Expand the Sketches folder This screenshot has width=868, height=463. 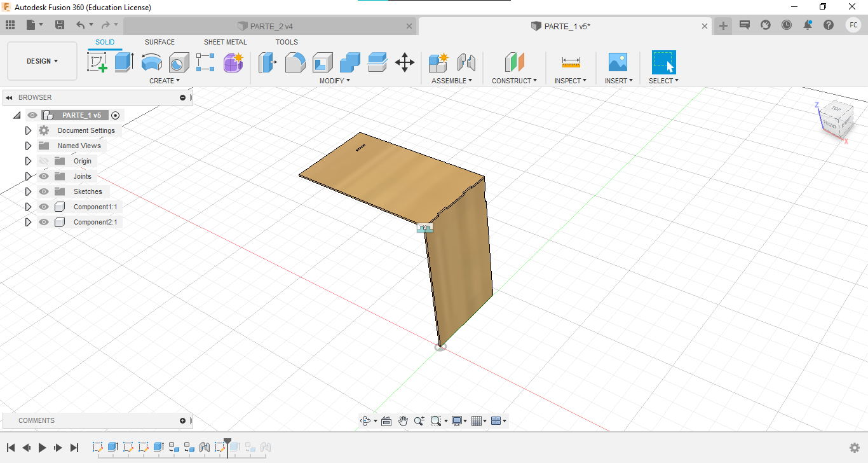pos(28,191)
